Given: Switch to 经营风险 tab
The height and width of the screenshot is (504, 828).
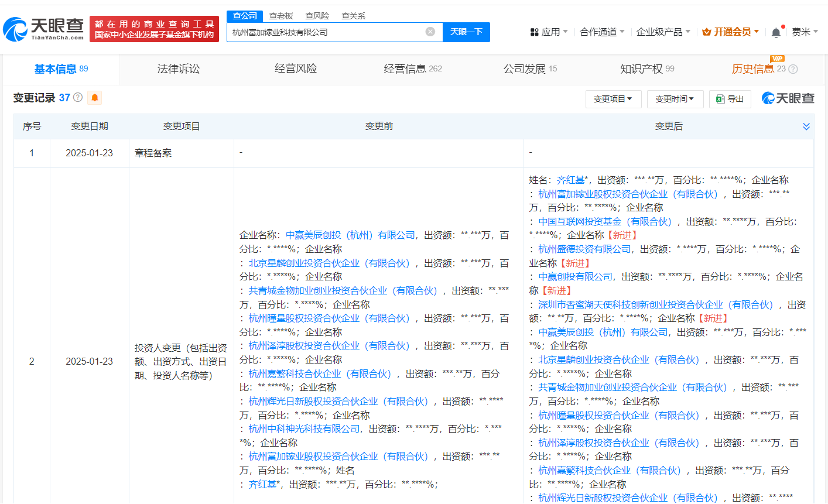Looking at the screenshot, I should (x=296, y=69).
